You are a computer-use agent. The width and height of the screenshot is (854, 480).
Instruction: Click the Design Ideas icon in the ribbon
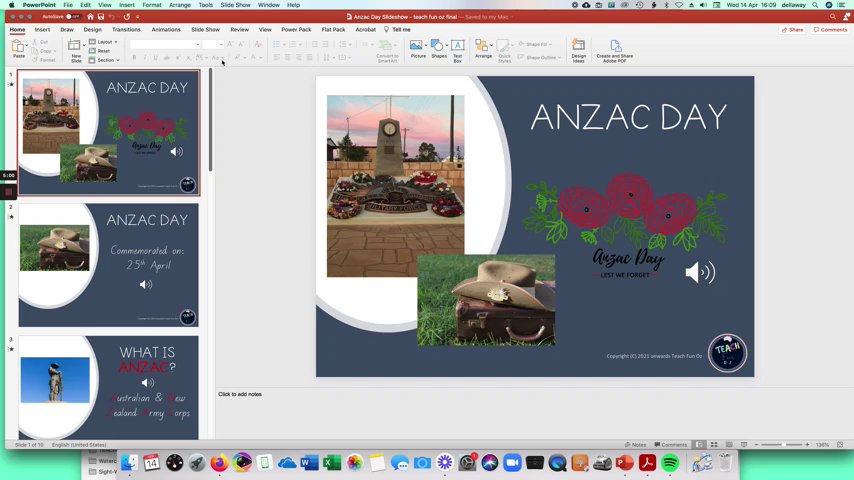click(578, 47)
